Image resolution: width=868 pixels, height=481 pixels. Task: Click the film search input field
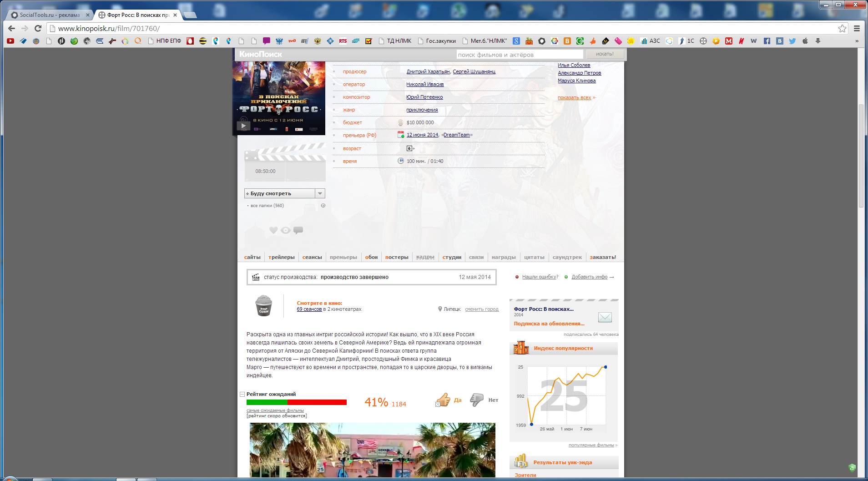click(520, 55)
